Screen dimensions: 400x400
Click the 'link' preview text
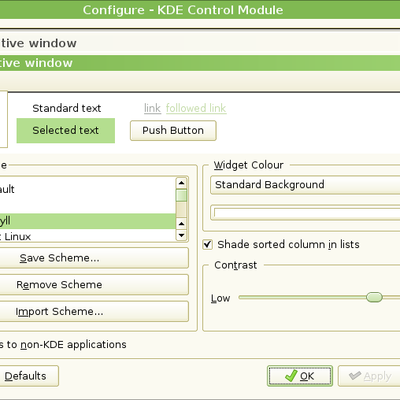coord(152,108)
